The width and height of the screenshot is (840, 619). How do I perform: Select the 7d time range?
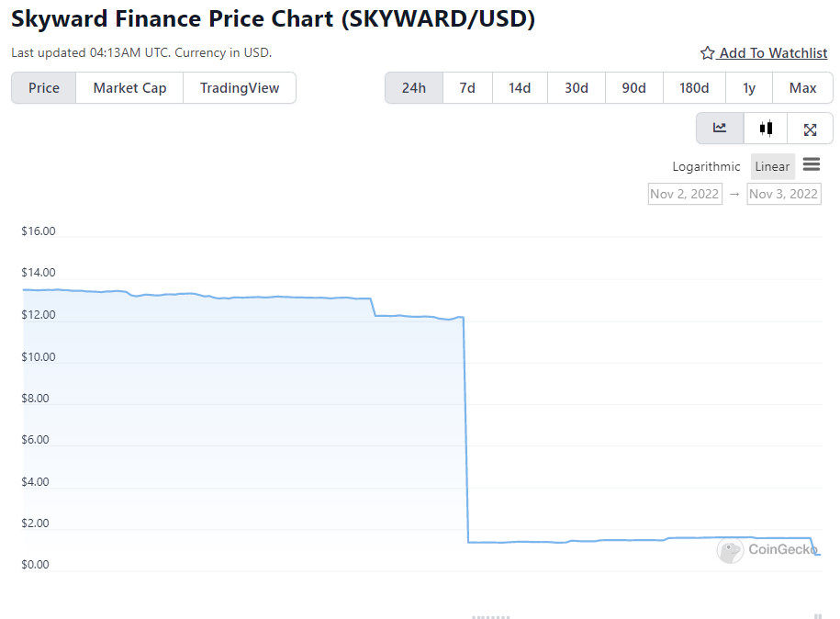click(467, 88)
